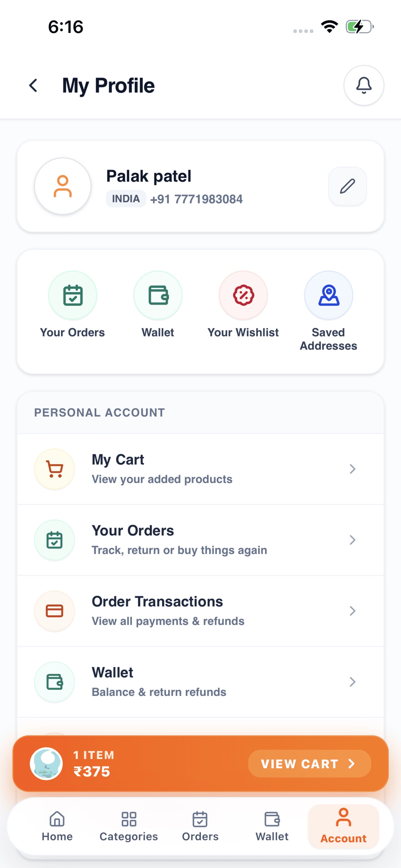
Task: Expand the Order Transactions row chevron
Action: [353, 611]
